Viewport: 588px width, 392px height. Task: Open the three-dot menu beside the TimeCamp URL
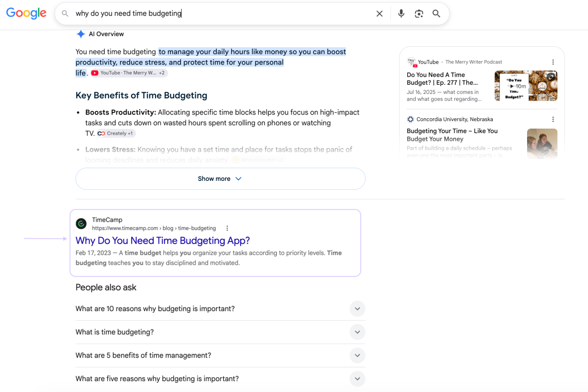(227, 228)
